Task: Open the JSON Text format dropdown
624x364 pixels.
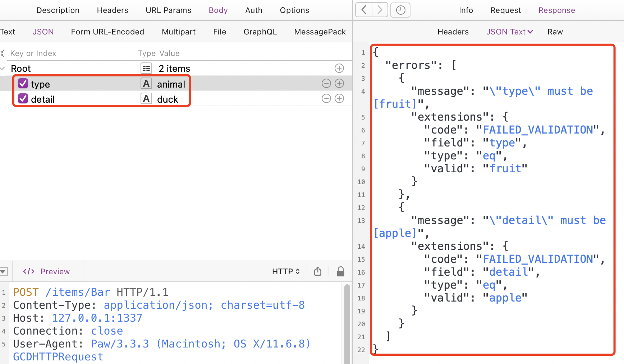Action: coord(509,32)
